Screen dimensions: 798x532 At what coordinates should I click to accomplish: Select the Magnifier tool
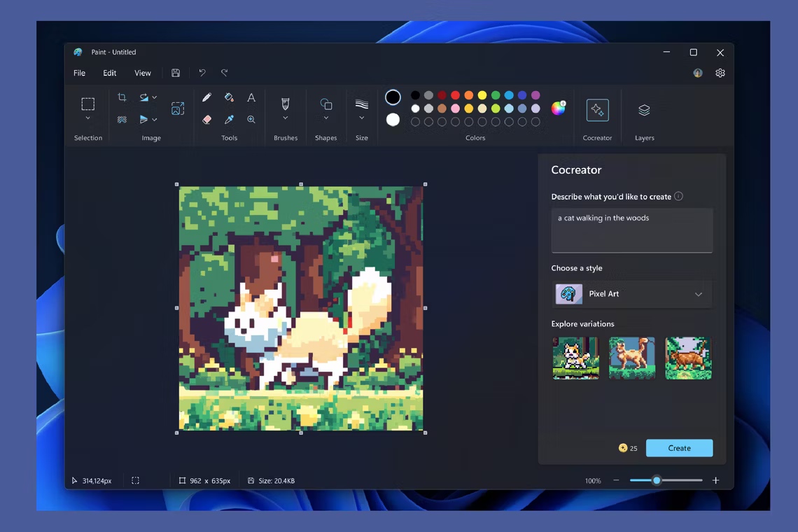tap(251, 120)
